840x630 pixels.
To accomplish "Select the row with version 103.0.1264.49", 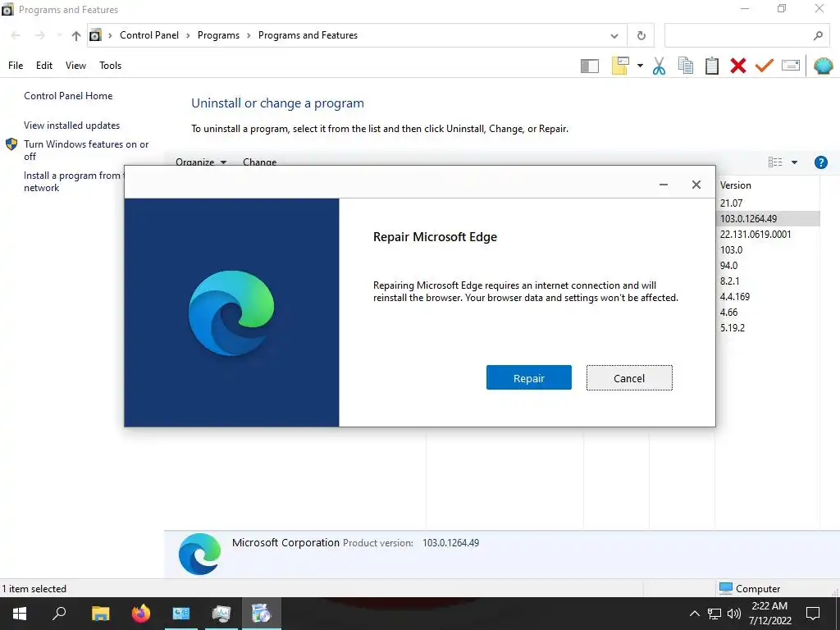I will pyautogui.click(x=768, y=218).
